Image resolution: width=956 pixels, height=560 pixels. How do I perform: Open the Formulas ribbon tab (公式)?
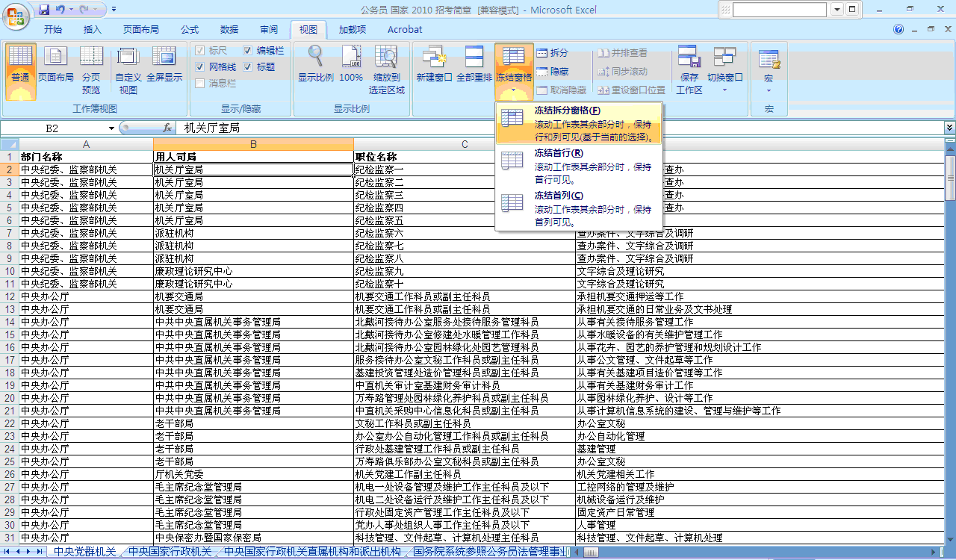190,30
